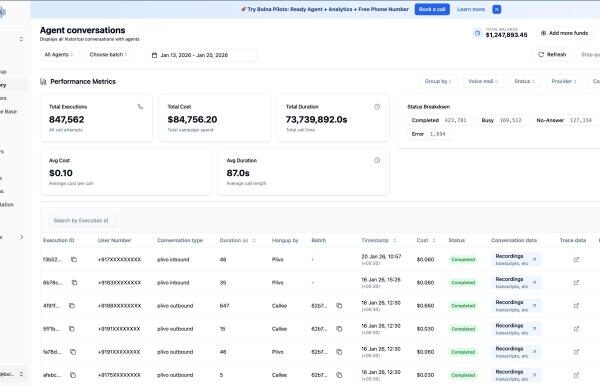The width and height of the screenshot is (600, 386).
Task: Open trace data for execution f3b02
Action: [576, 259]
